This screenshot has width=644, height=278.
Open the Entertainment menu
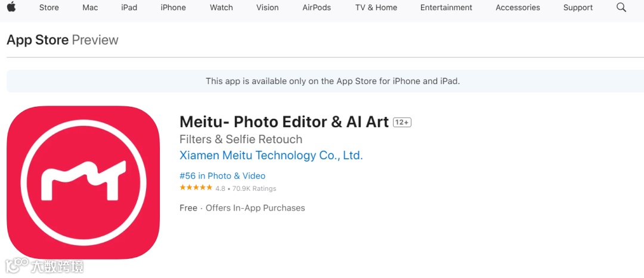point(446,8)
